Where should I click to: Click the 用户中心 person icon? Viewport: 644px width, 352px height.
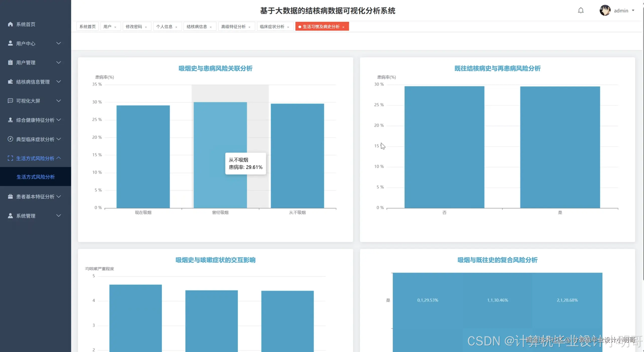tap(10, 43)
